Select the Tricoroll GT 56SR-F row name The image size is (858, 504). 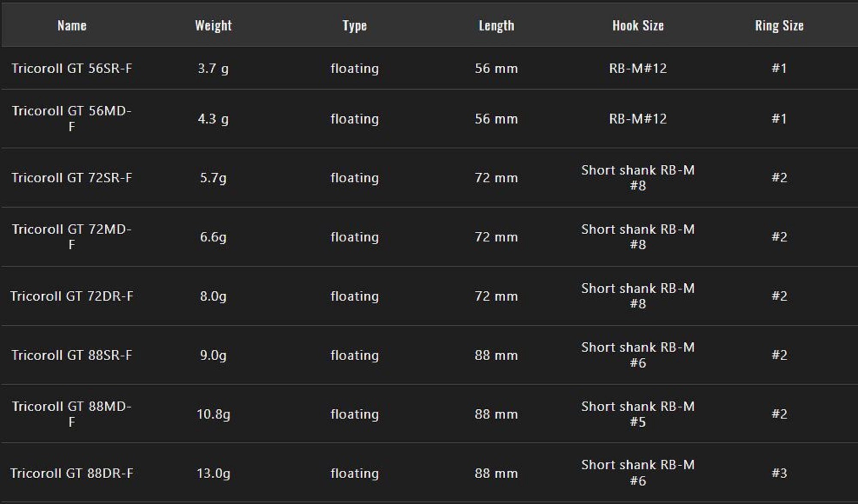[x=72, y=68]
